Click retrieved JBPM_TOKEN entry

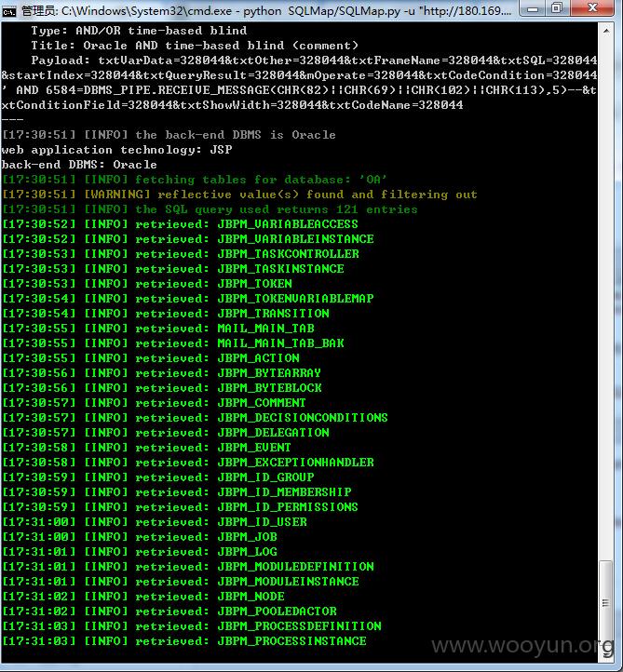point(147,284)
